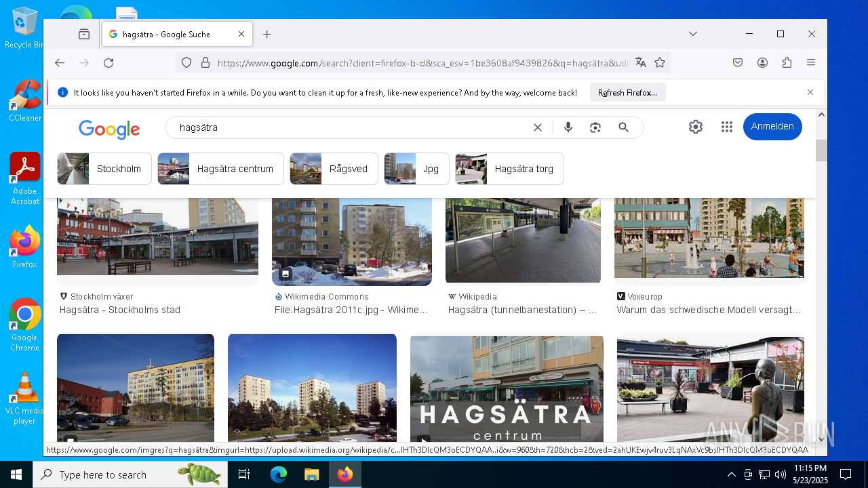Click Type here to search taskbar box

(130, 474)
